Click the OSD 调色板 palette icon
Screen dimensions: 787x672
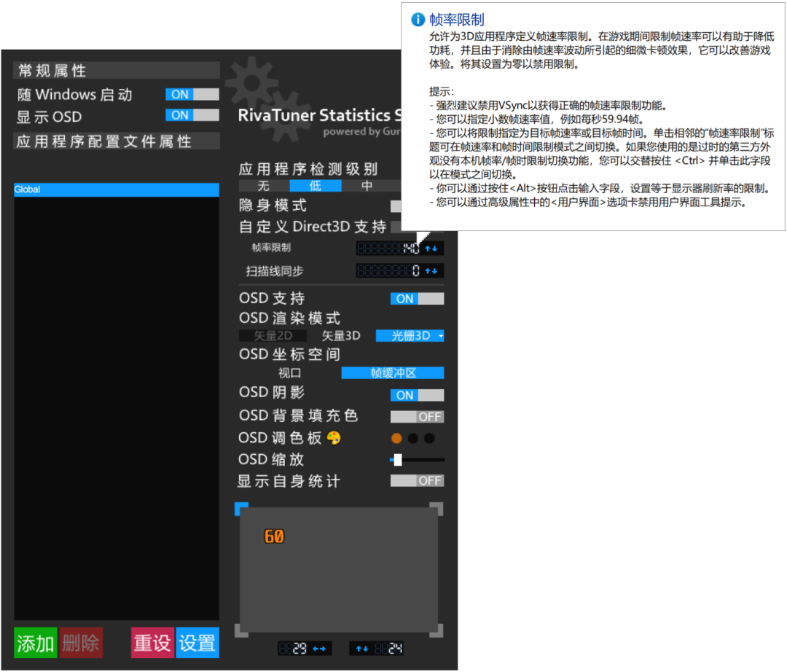(334, 438)
